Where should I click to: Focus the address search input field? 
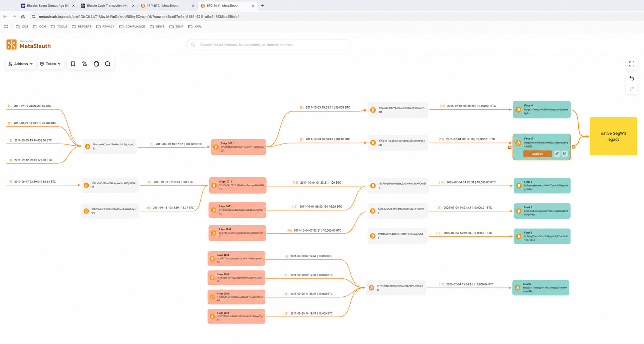pyautogui.click(x=269, y=45)
